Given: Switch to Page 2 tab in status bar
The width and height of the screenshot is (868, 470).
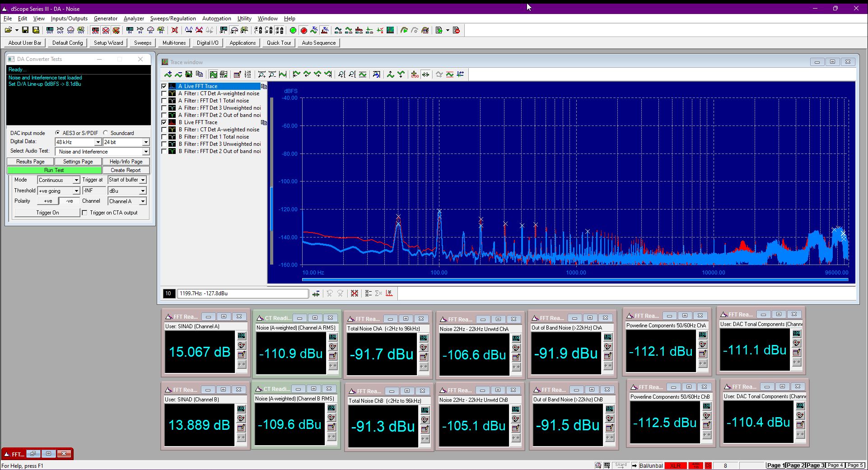Looking at the screenshot, I should pos(795,465).
